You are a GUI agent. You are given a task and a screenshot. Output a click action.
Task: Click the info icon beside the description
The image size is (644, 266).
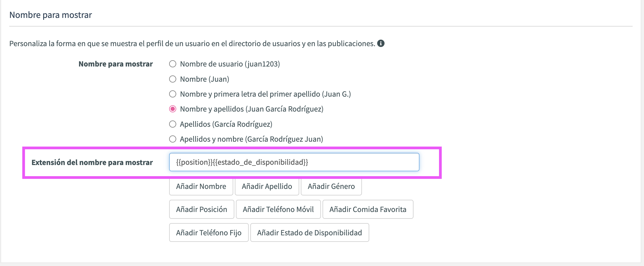(x=381, y=43)
